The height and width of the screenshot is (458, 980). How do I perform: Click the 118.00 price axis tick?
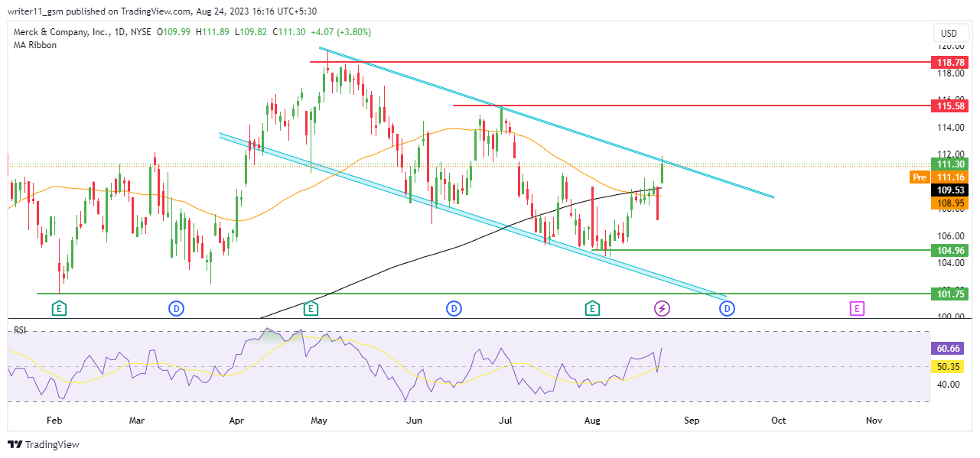(x=951, y=73)
